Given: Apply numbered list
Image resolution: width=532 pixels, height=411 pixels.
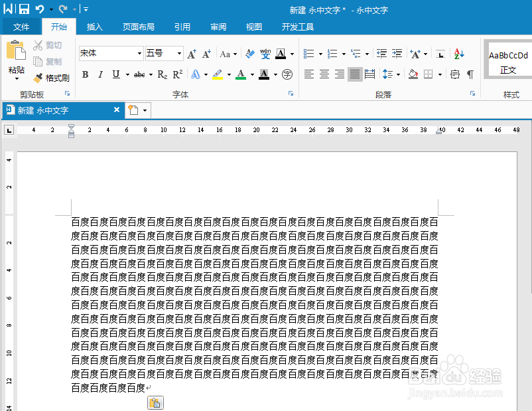Looking at the screenshot, I should [332, 54].
